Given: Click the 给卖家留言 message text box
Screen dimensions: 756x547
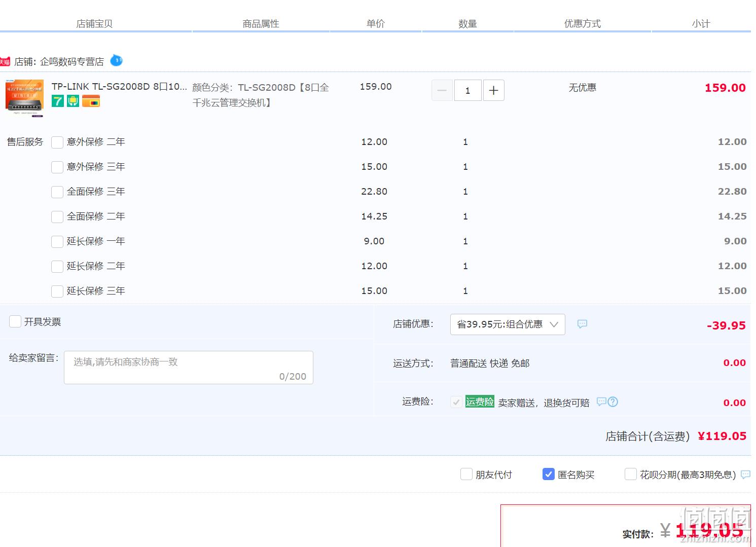Looking at the screenshot, I should click(189, 368).
